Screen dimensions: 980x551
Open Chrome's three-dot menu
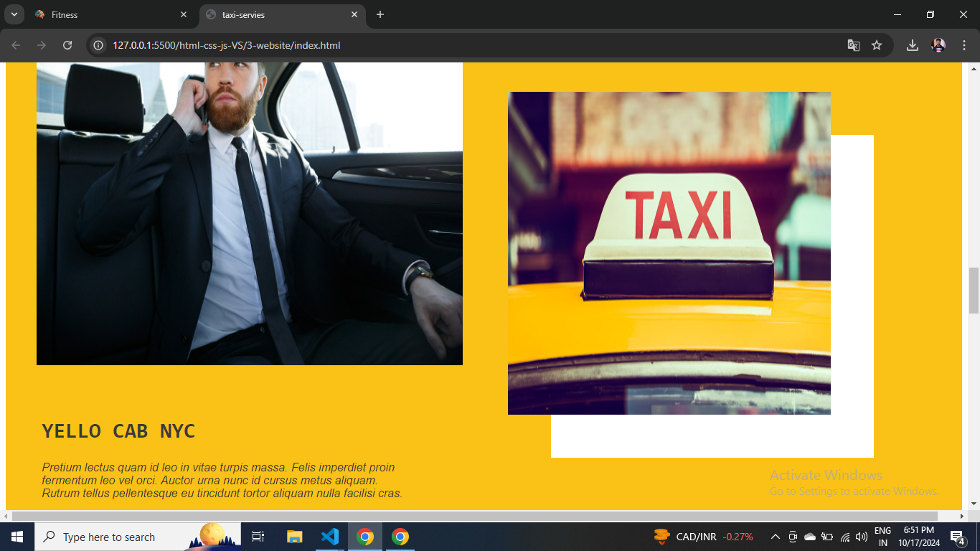point(963,45)
